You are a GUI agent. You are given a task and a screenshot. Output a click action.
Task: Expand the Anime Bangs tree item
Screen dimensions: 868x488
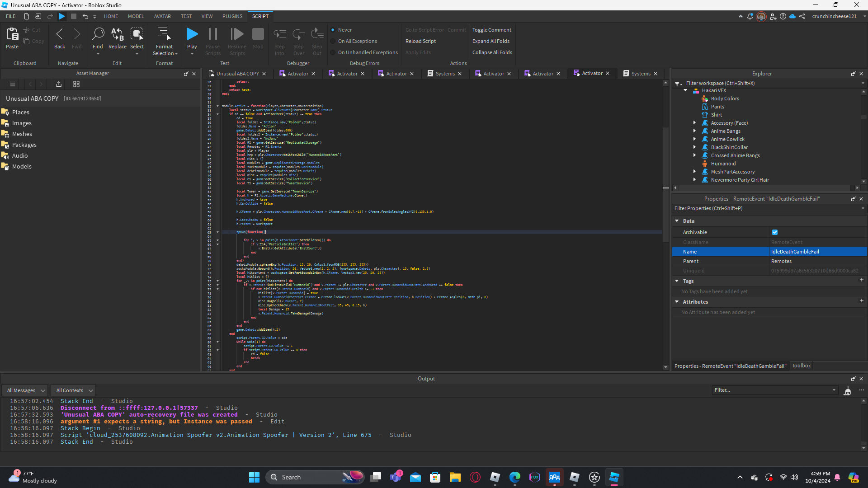click(694, 131)
